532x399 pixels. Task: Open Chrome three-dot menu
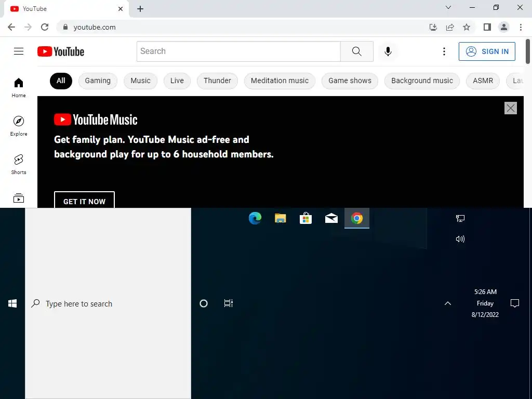pyautogui.click(x=521, y=27)
